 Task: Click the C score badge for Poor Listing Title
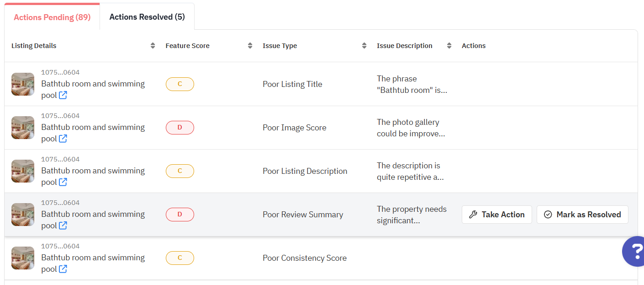tap(179, 84)
